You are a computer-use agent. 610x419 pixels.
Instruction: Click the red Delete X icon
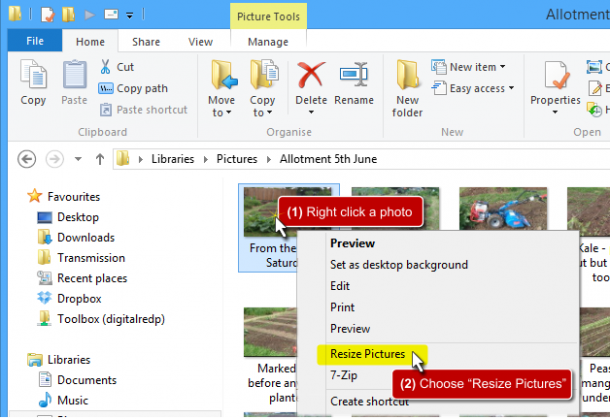click(x=311, y=74)
